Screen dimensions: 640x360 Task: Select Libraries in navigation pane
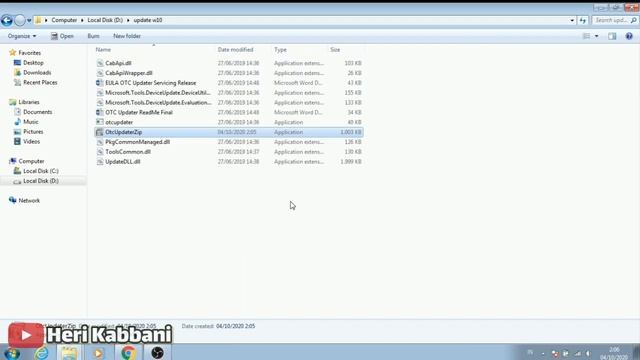click(x=29, y=102)
